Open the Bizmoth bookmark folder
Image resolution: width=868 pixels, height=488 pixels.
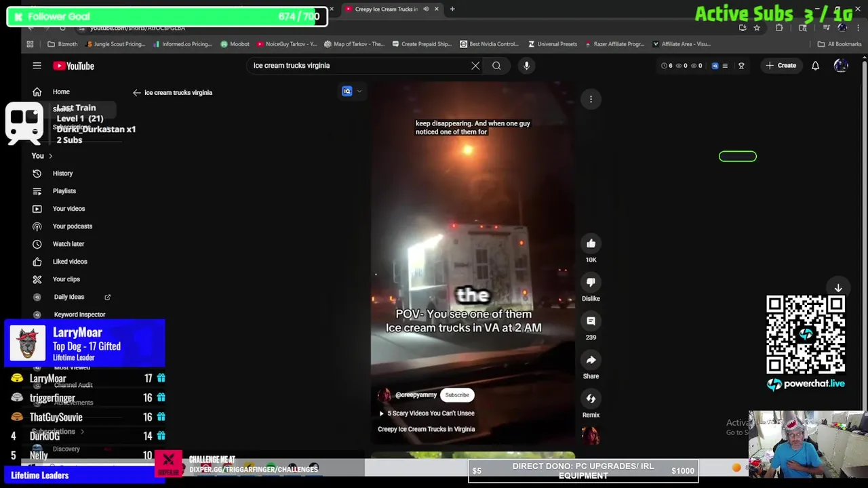pyautogui.click(x=62, y=44)
